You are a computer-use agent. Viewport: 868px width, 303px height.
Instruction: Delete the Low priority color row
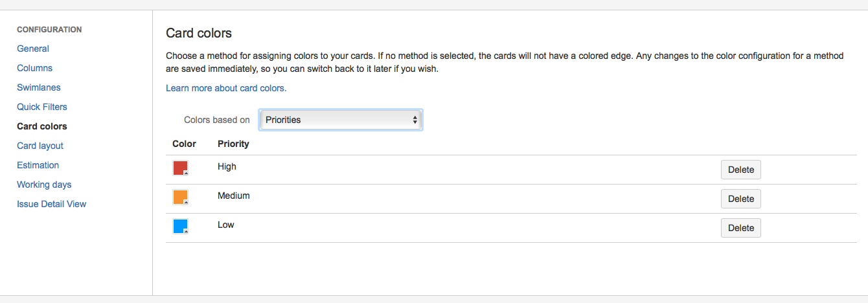tap(740, 228)
